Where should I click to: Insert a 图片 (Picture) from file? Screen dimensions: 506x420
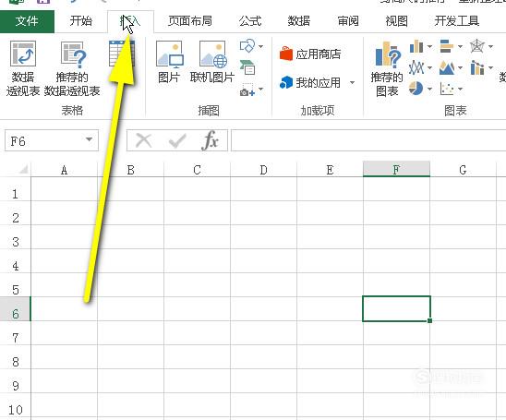[169, 61]
